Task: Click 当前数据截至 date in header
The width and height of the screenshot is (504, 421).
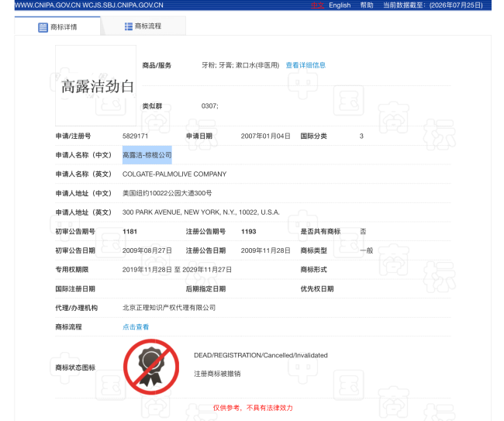Action: 433,5
